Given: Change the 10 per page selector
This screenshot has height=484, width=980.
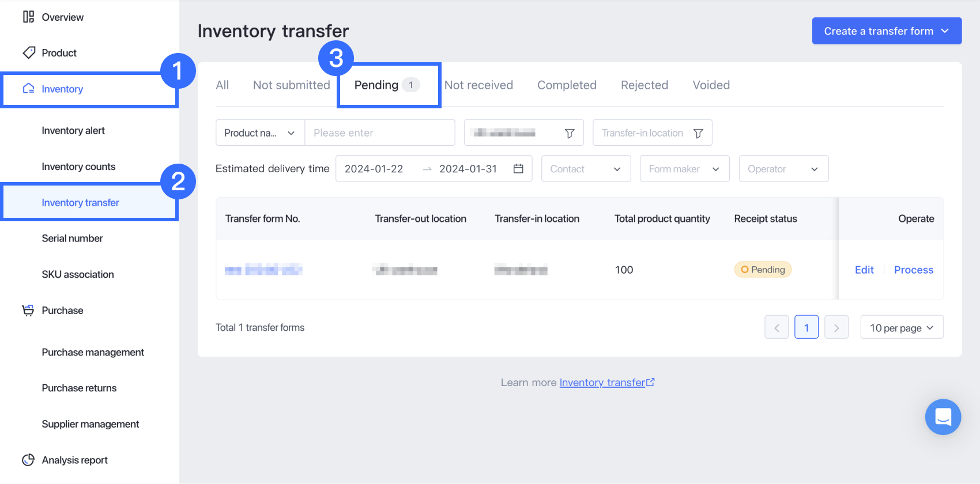Looking at the screenshot, I should [902, 328].
